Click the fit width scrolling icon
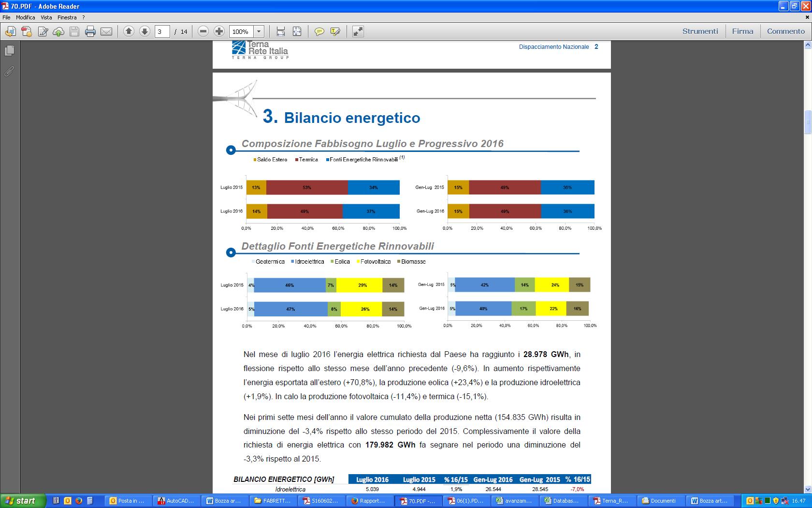 (x=281, y=31)
